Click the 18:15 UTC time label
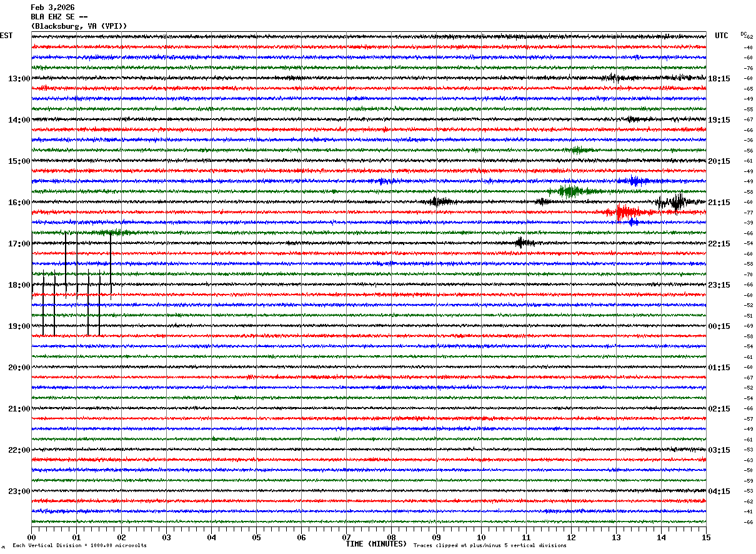This screenshot has width=756, height=554. (x=719, y=79)
